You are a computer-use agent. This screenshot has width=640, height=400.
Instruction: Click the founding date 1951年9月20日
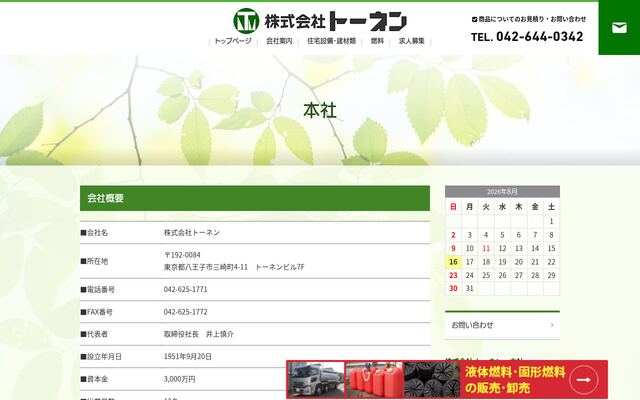(188, 357)
